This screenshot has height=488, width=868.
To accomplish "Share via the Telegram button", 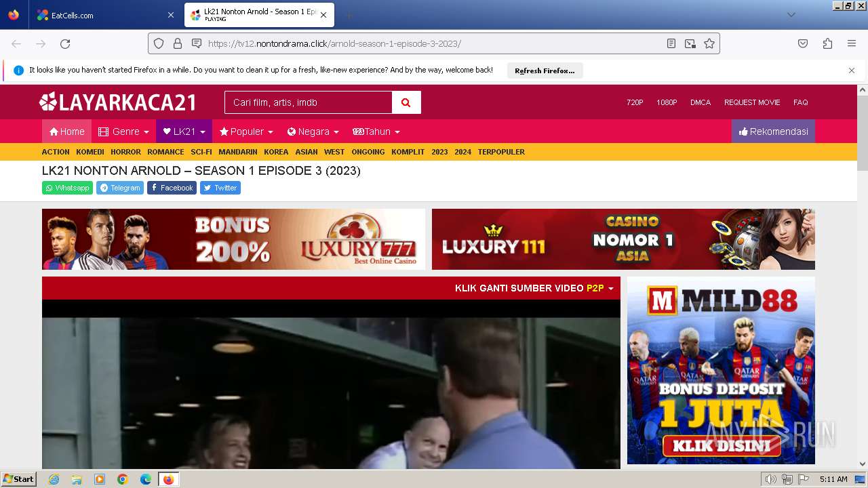I will pos(120,188).
